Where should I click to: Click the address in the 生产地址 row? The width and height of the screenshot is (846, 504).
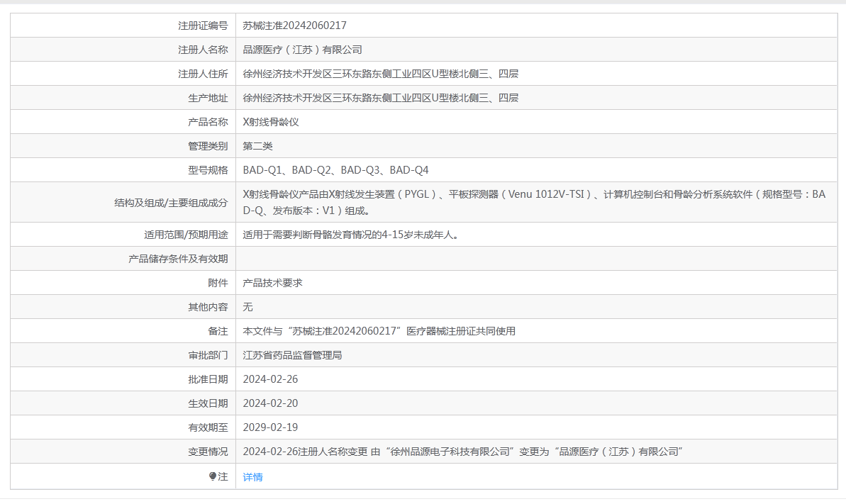pyautogui.click(x=380, y=98)
